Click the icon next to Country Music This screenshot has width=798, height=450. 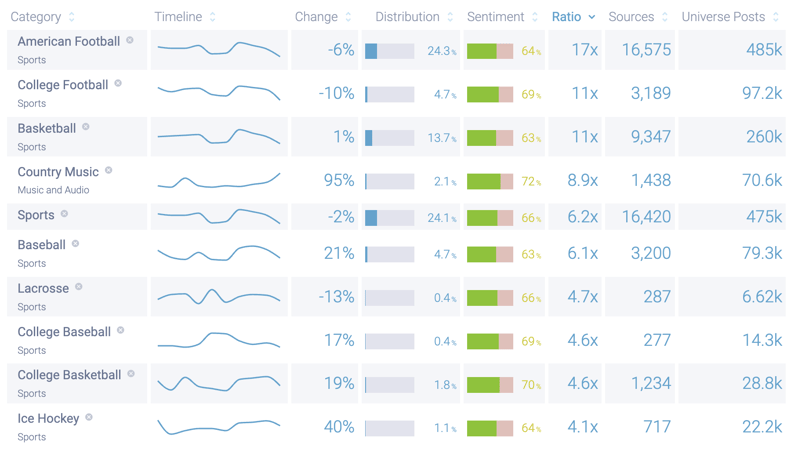tap(109, 171)
